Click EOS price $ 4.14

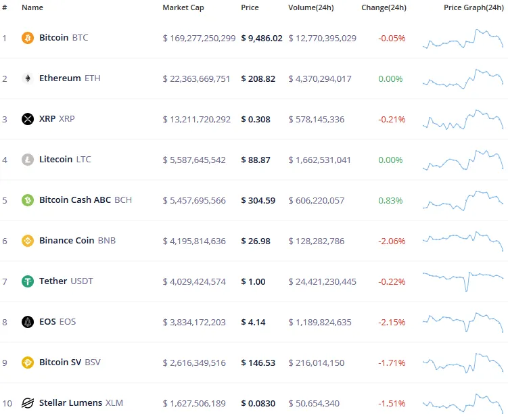coord(253,322)
